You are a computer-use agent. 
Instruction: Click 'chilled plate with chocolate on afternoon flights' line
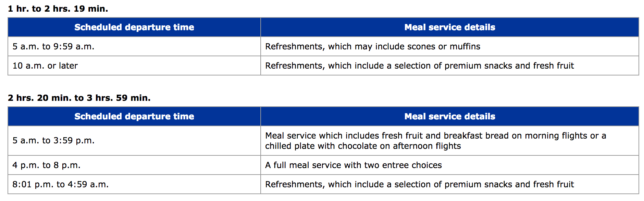[x=363, y=146]
